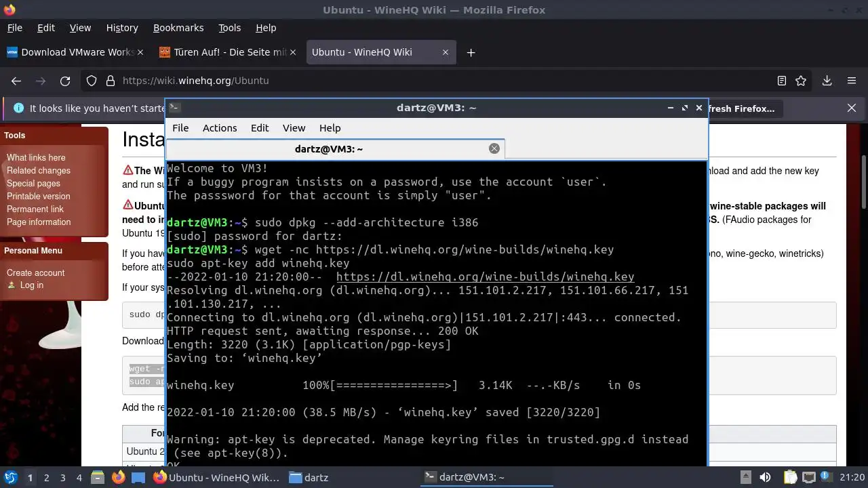The image size is (868, 488).
Task: Click the clock in the panel
Action: [x=853, y=477]
